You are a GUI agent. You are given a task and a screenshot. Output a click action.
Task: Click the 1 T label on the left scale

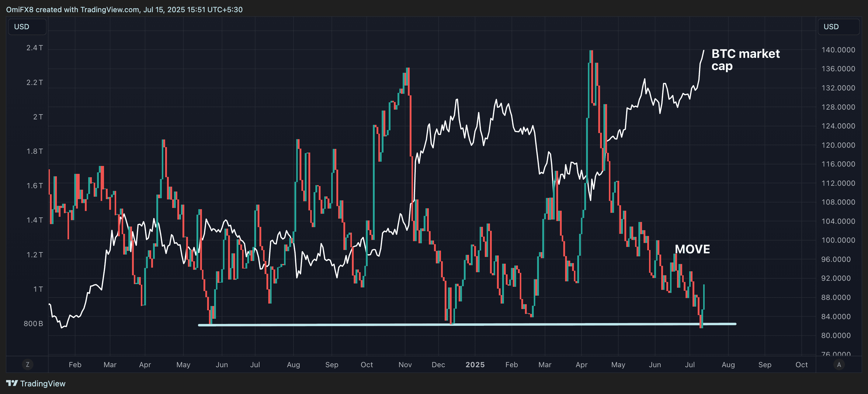click(38, 289)
